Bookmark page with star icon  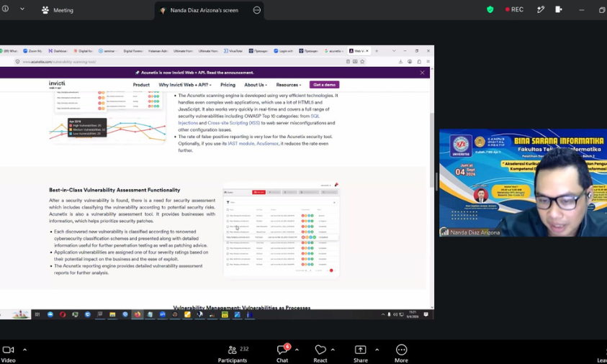click(x=362, y=61)
